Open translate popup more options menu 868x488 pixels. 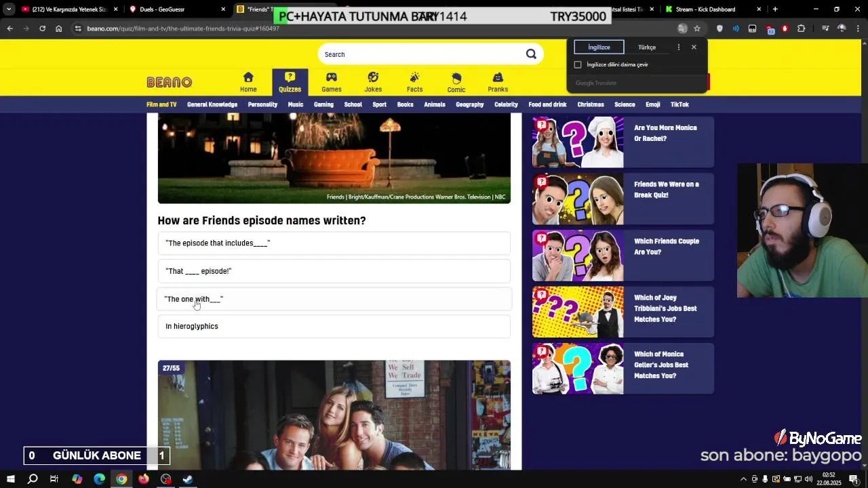coord(678,47)
